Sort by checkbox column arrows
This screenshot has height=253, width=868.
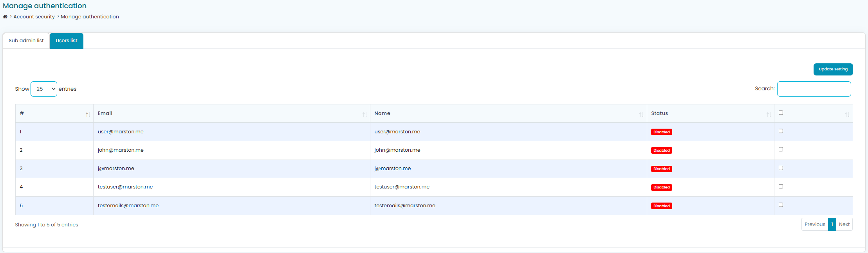pyautogui.click(x=847, y=115)
